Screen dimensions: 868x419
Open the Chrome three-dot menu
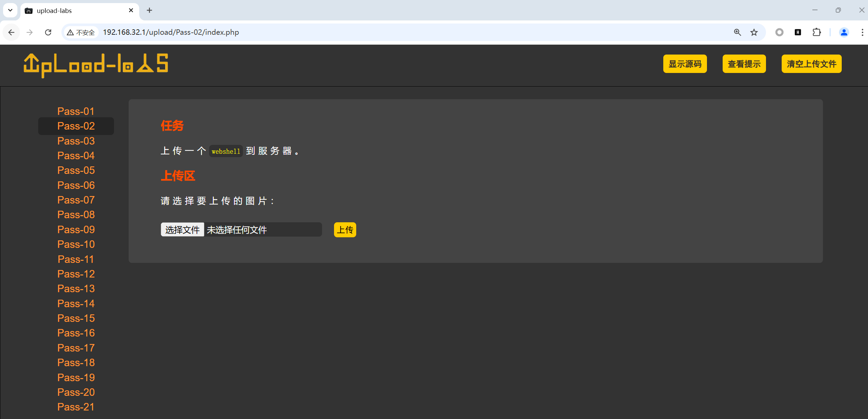(x=862, y=32)
